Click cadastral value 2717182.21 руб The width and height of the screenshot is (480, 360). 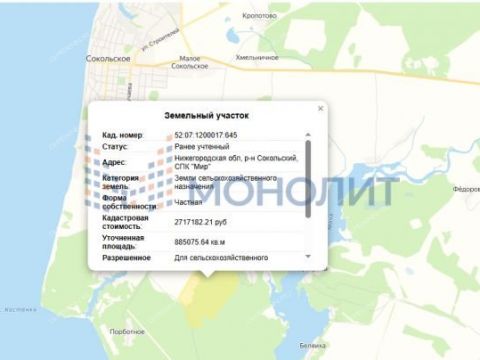(x=200, y=222)
